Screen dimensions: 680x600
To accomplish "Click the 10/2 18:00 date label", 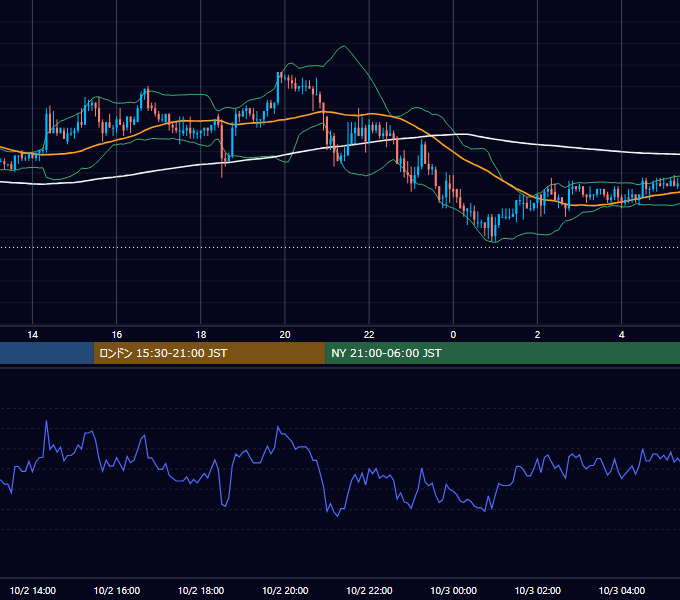I will point(201,590).
